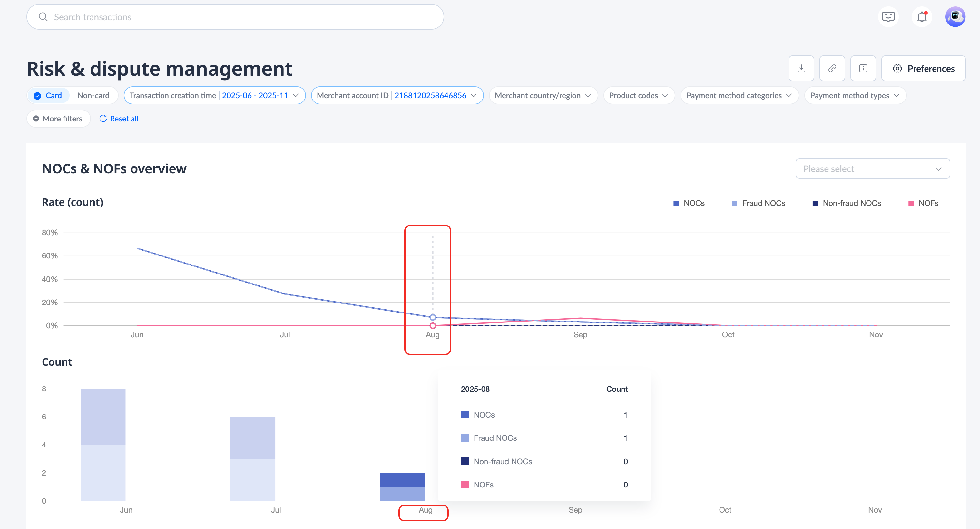980x529 pixels.
Task: Open the Please select dropdown
Action: point(872,169)
